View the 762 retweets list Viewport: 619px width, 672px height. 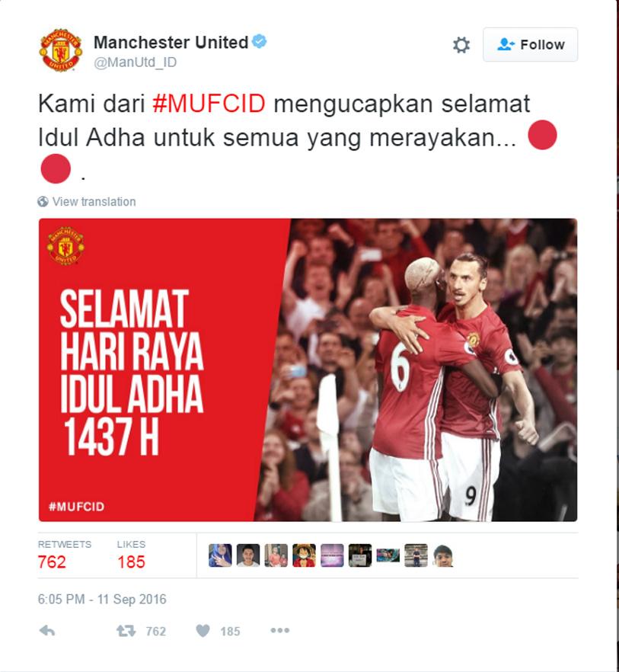coord(64,555)
